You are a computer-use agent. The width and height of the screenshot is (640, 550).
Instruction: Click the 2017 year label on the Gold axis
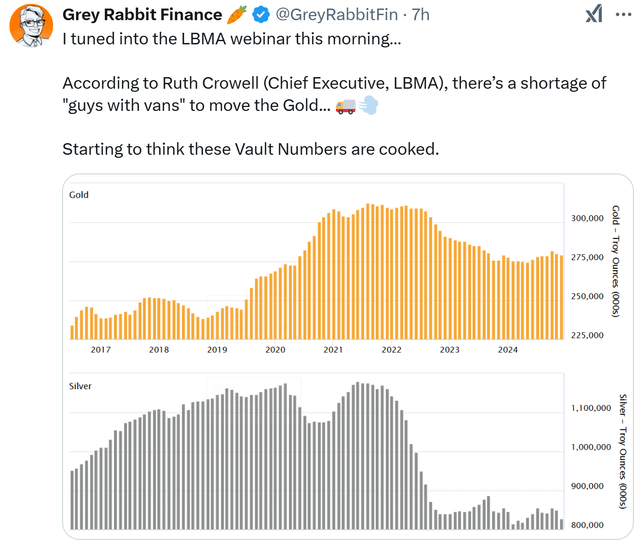point(100,350)
